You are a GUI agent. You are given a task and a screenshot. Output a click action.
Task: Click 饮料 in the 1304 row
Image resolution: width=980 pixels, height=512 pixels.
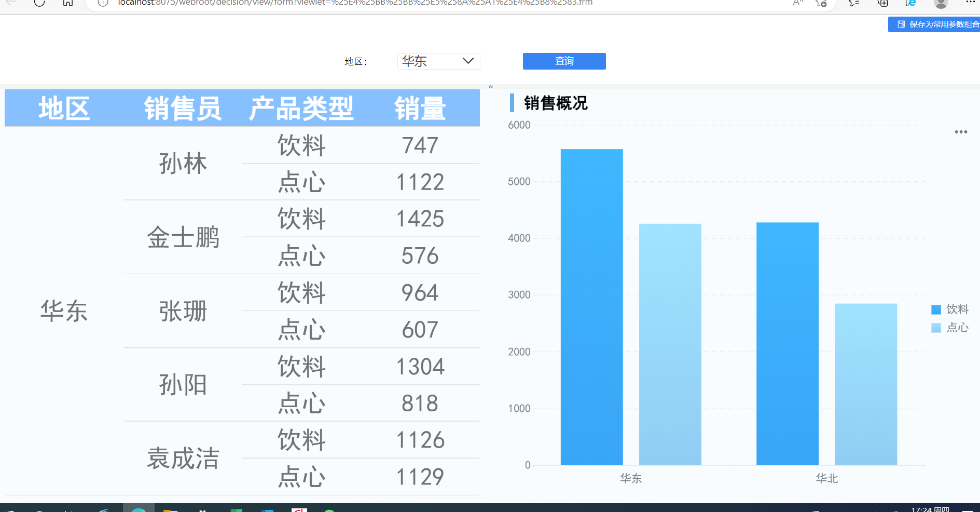[x=301, y=367]
